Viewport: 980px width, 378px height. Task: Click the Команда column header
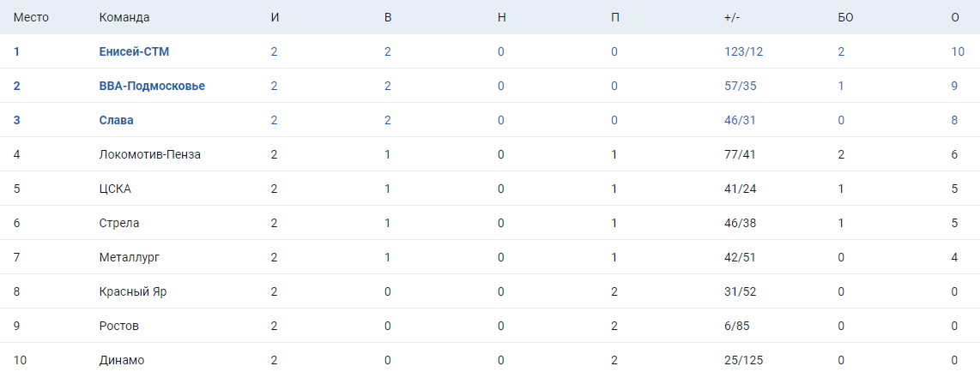[124, 18]
